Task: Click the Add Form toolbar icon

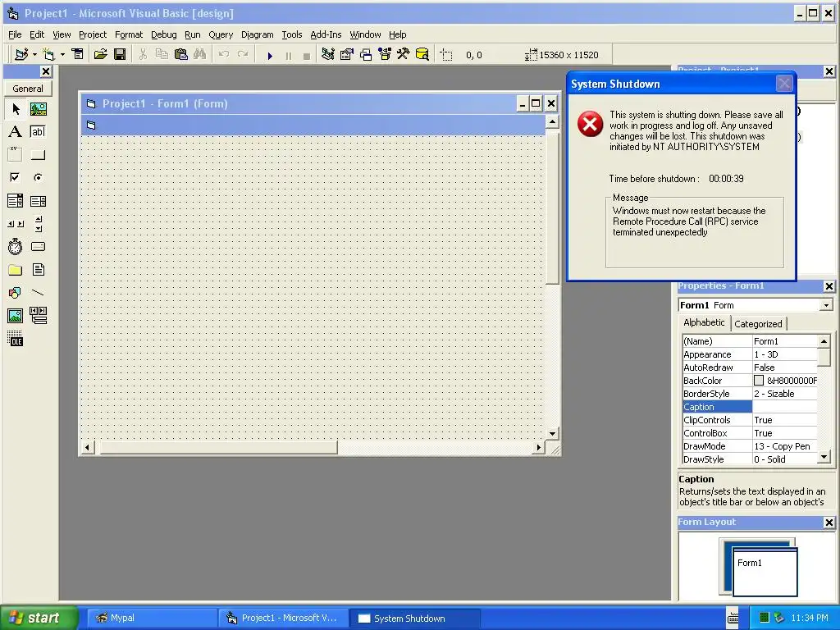Action: pyautogui.click(x=48, y=54)
